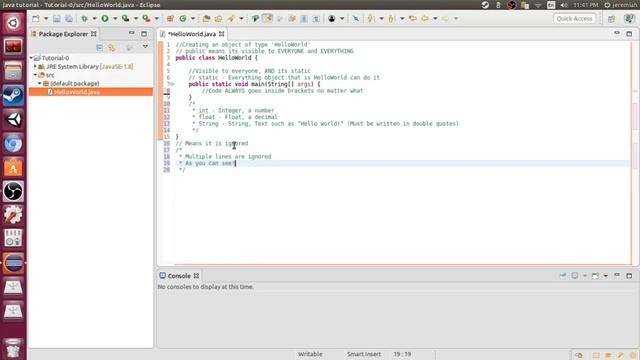This screenshot has width=640, height=360.
Task: Click the Display Selected Console icon
Action: (x=575, y=276)
